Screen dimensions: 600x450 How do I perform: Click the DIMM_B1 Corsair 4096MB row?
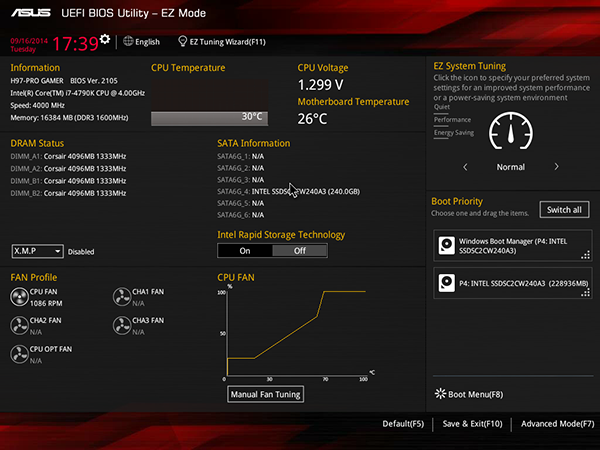click(68, 181)
